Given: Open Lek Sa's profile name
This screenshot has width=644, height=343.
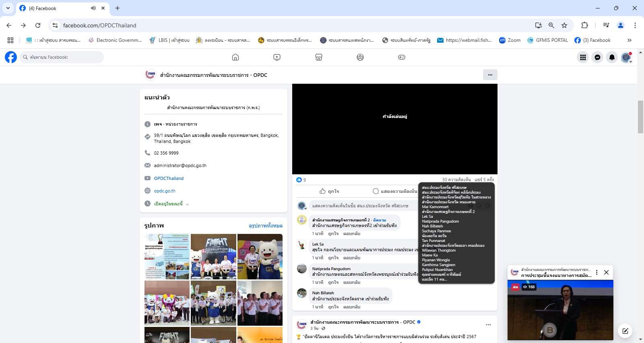Looking at the screenshot, I should 318,244.
